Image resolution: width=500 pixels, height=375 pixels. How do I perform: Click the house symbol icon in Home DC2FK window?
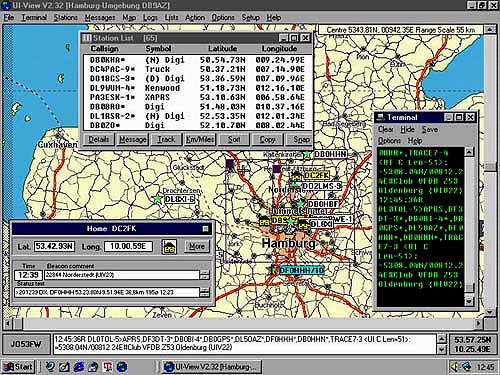pos(169,247)
